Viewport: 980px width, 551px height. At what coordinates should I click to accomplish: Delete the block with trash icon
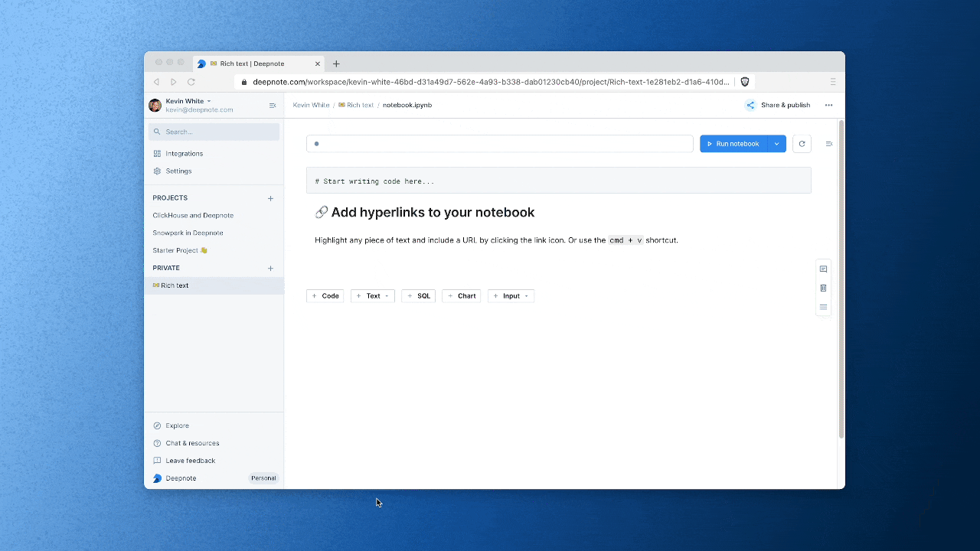823,289
